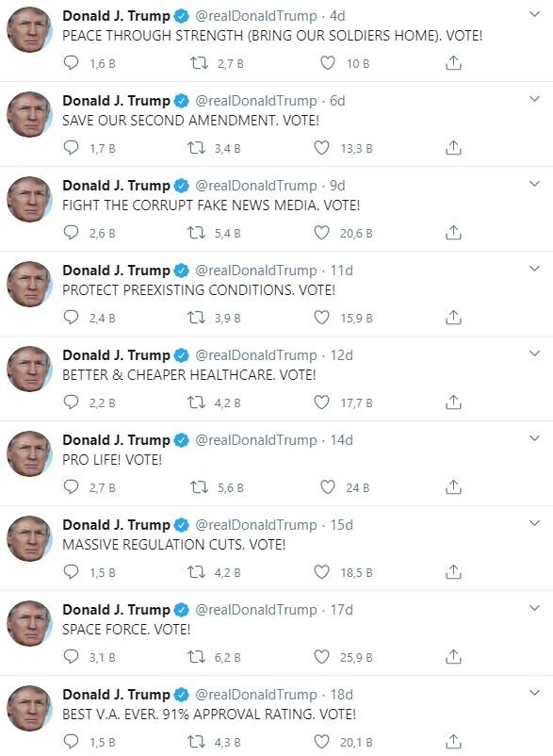The width and height of the screenshot is (553, 756).
Task: Open the profile avatar on the 15d tweet
Action: [x=29, y=538]
